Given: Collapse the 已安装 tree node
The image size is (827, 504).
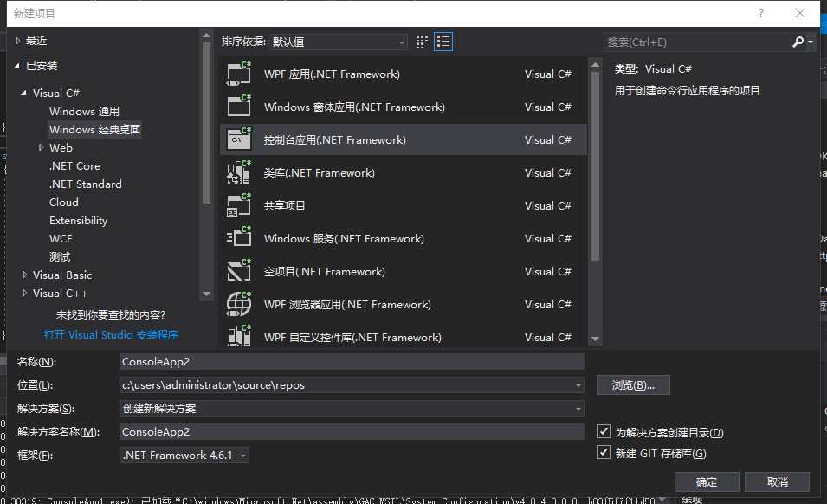Looking at the screenshot, I should pos(16,66).
